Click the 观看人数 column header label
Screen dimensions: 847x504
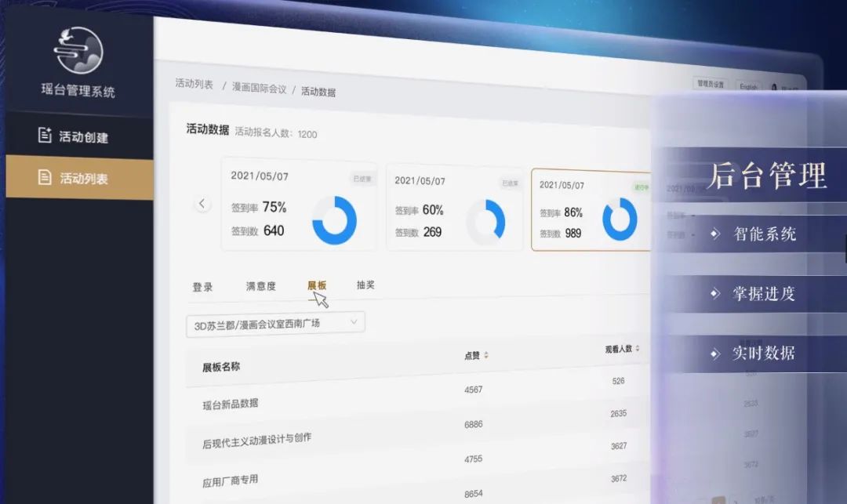(619, 349)
